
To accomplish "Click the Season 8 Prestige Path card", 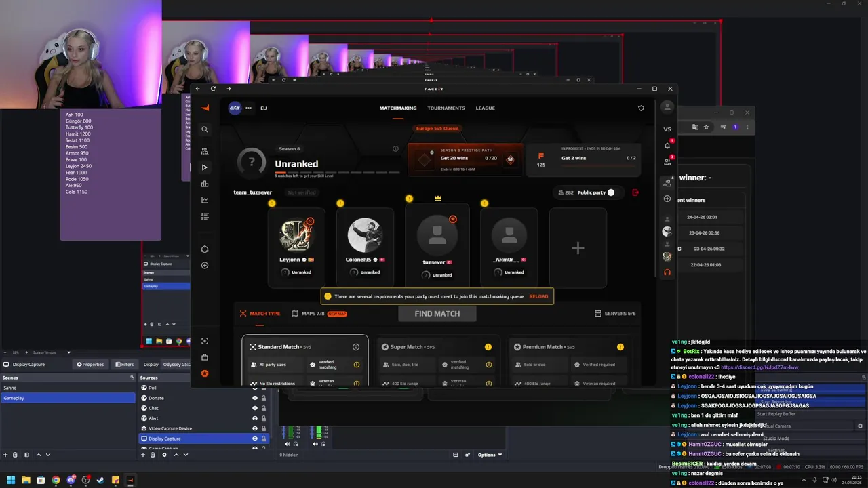I will pyautogui.click(x=465, y=159).
